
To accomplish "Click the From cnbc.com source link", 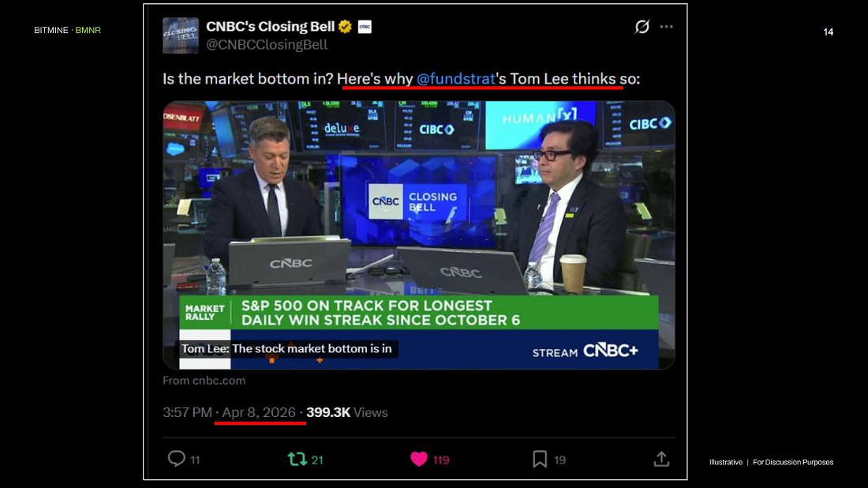I will [204, 381].
